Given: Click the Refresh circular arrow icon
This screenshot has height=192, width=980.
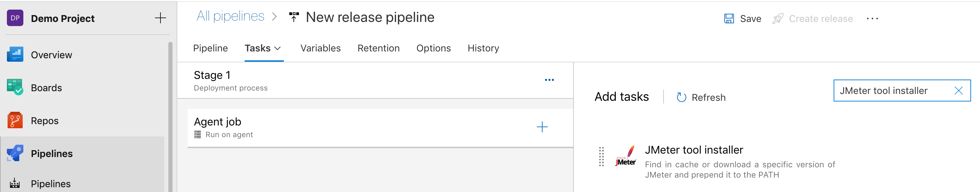Looking at the screenshot, I should click(x=681, y=97).
